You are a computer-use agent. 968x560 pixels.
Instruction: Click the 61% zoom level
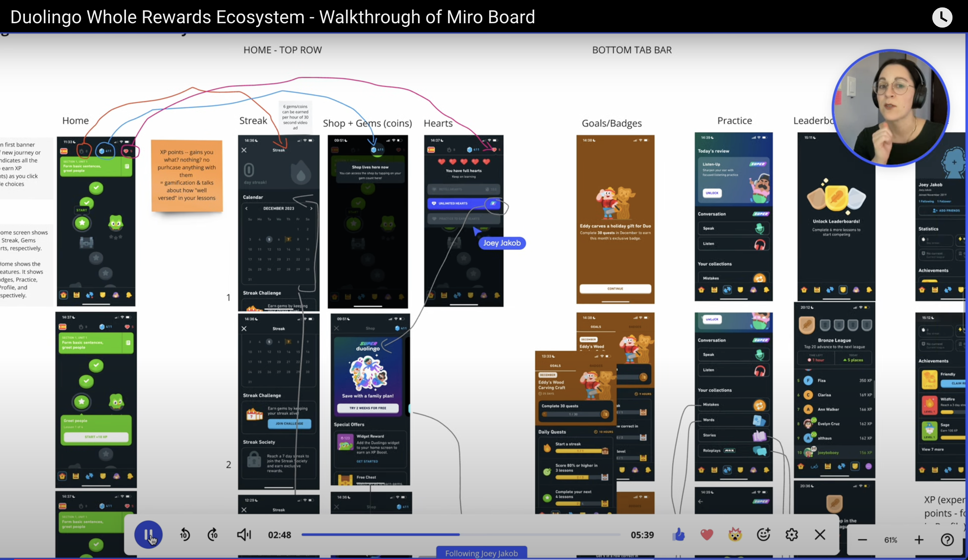coord(891,540)
